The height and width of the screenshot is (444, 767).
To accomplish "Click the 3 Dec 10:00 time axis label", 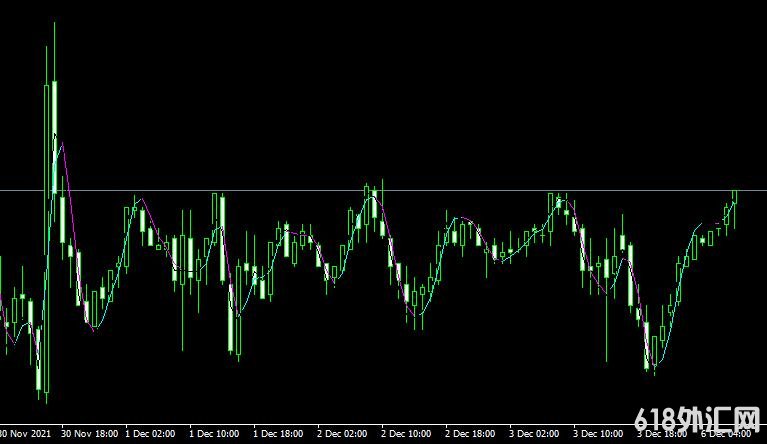I will (x=598, y=434).
